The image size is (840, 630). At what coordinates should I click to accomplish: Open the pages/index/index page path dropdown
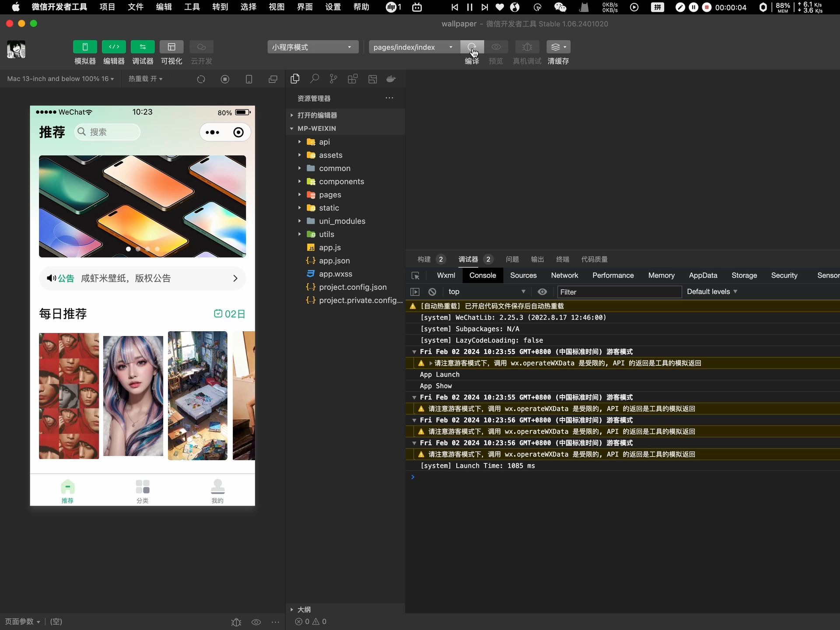click(x=414, y=47)
